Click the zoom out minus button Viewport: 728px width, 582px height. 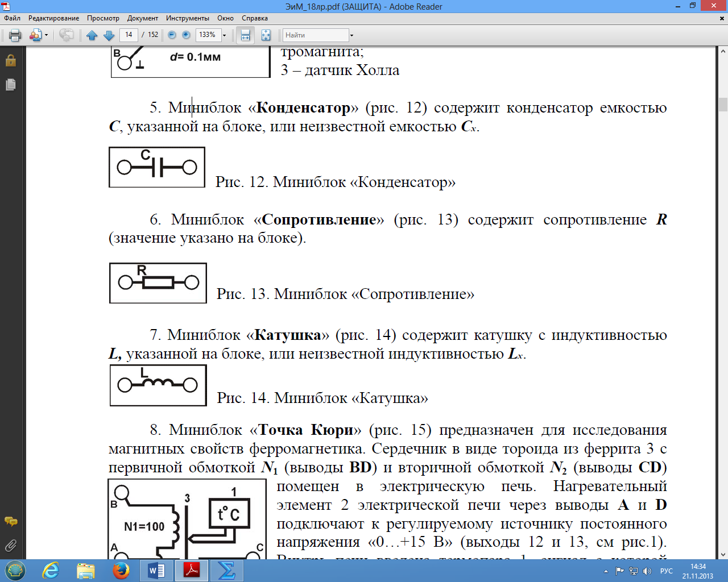pos(172,35)
